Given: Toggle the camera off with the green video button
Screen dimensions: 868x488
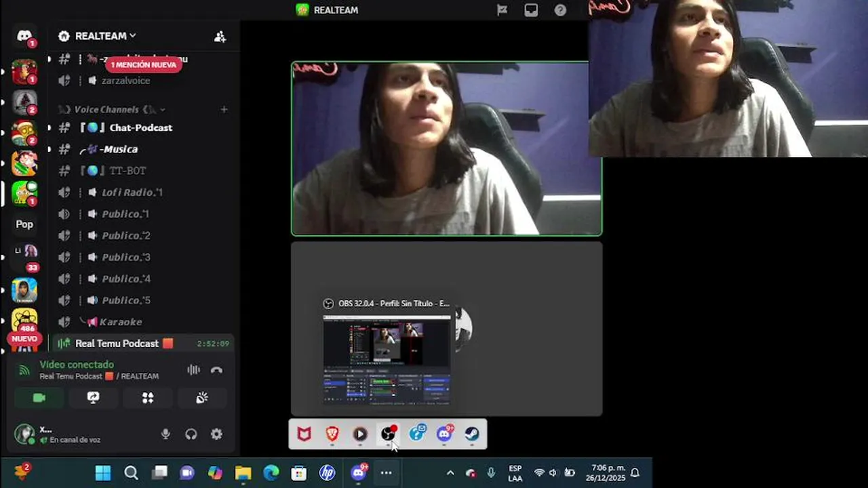Looking at the screenshot, I should click(39, 398).
